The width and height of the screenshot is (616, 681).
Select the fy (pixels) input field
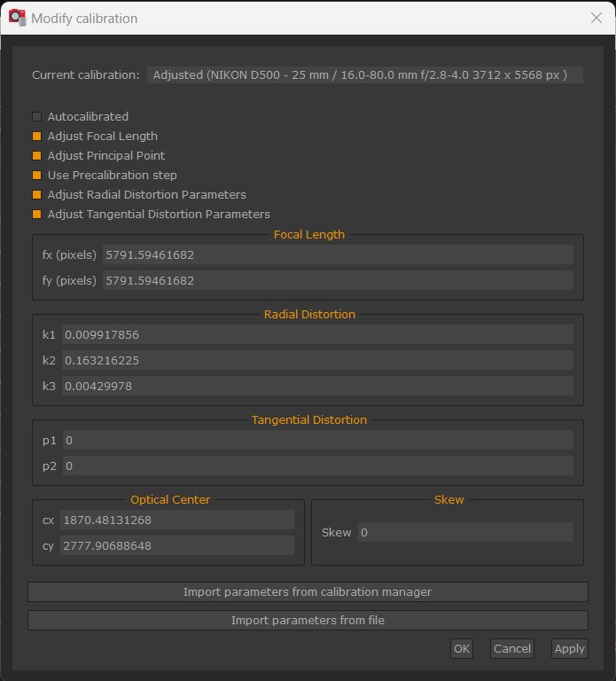click(x=338, y=280)
